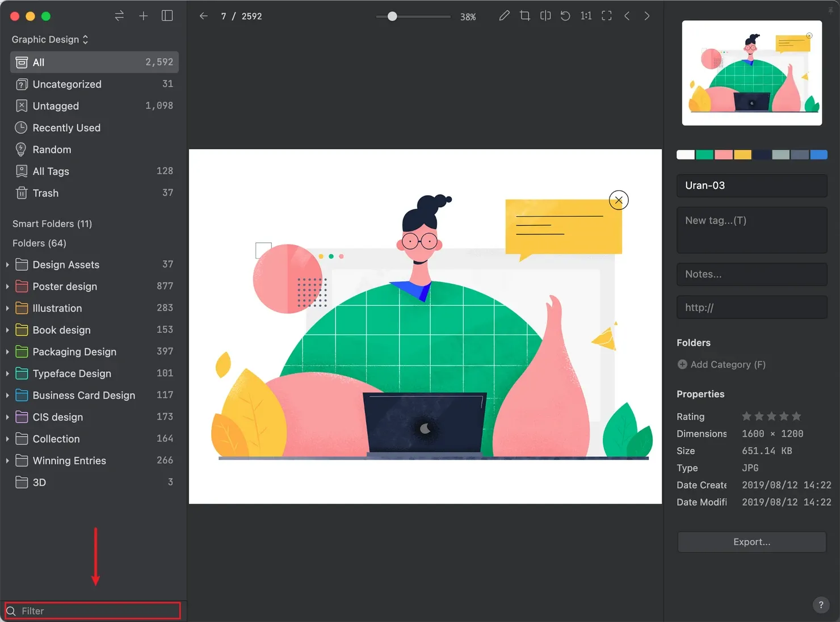
Task: Click the flip horizontal icon
Action: [545, 16]
